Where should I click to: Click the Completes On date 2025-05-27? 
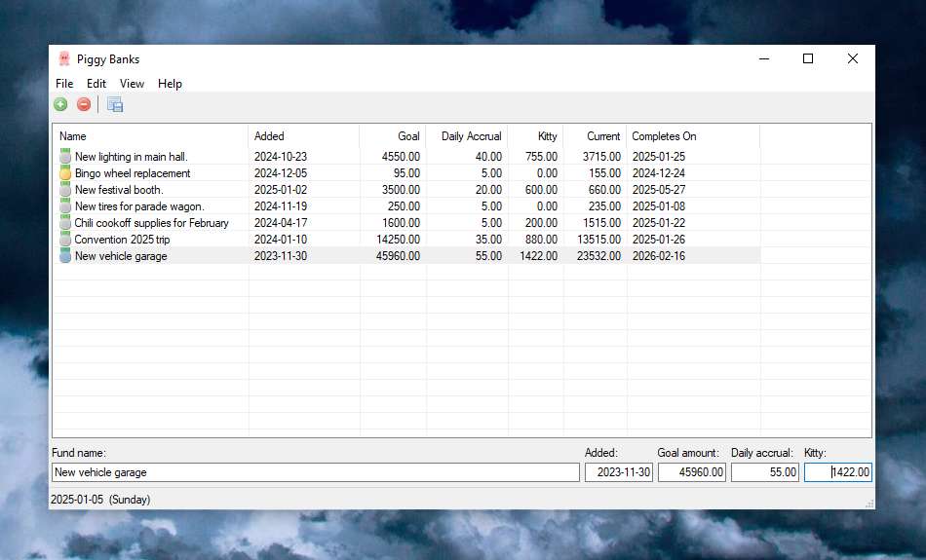659,189
